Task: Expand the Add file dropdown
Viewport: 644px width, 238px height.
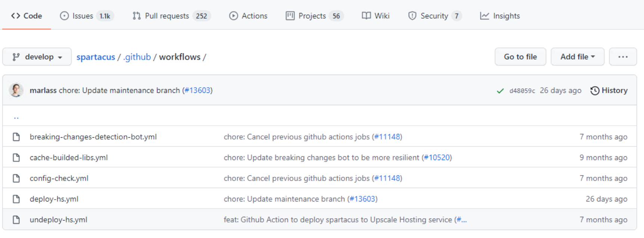Action: (x=577, y=57)
